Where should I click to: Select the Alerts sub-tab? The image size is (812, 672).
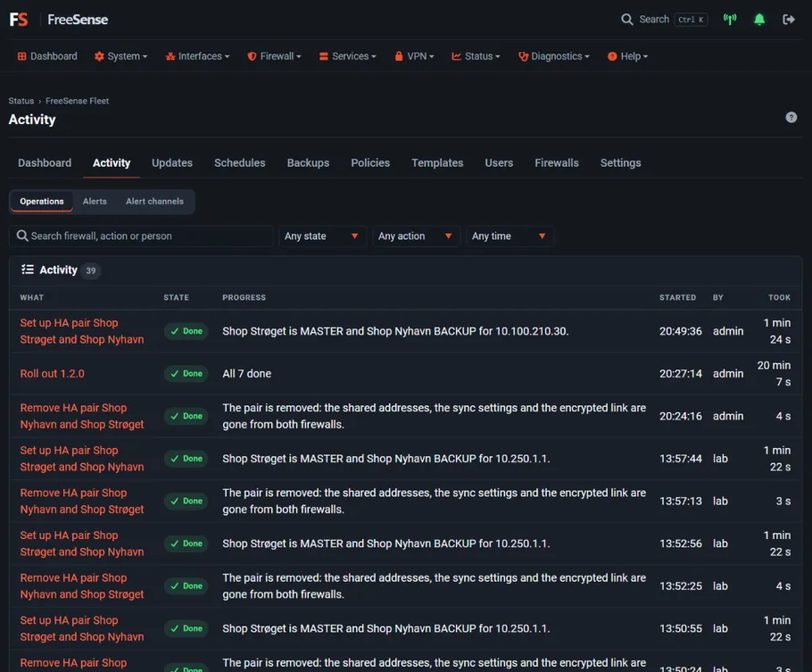coord(95,202)
